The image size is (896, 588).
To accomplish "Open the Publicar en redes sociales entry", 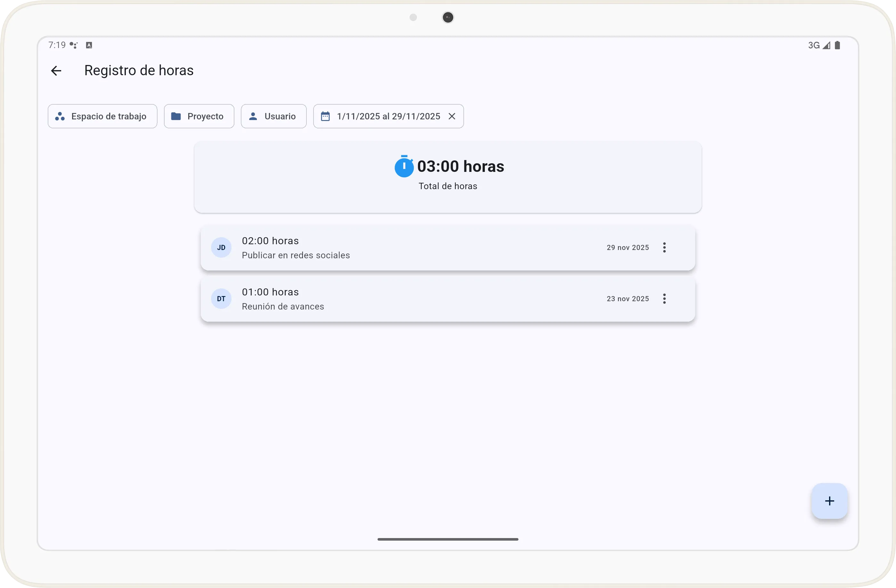I will tap(414, 248).
